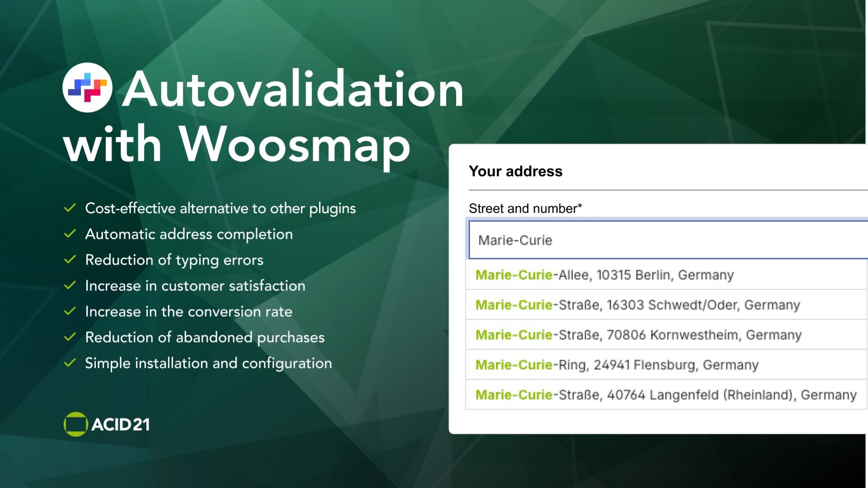Click 'Increase in customer satisfaction' text
This screenshot has height=488, width=868.
click(x=195, y=286)
